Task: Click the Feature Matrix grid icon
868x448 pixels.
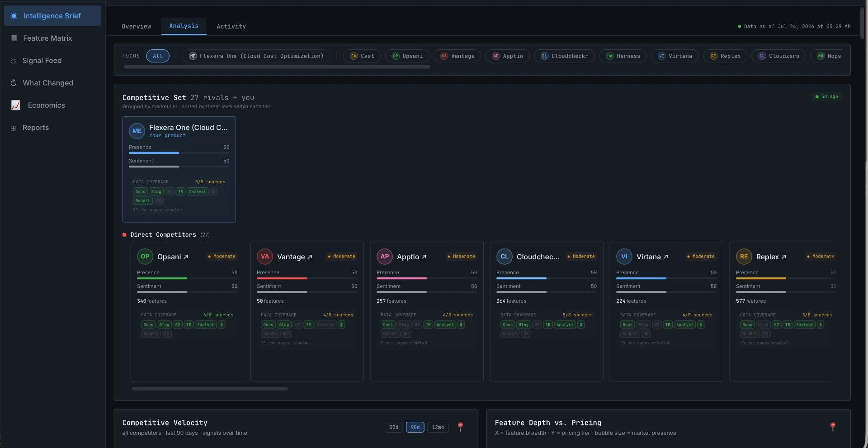Action: pyautogui.click(x=14, y=38)
